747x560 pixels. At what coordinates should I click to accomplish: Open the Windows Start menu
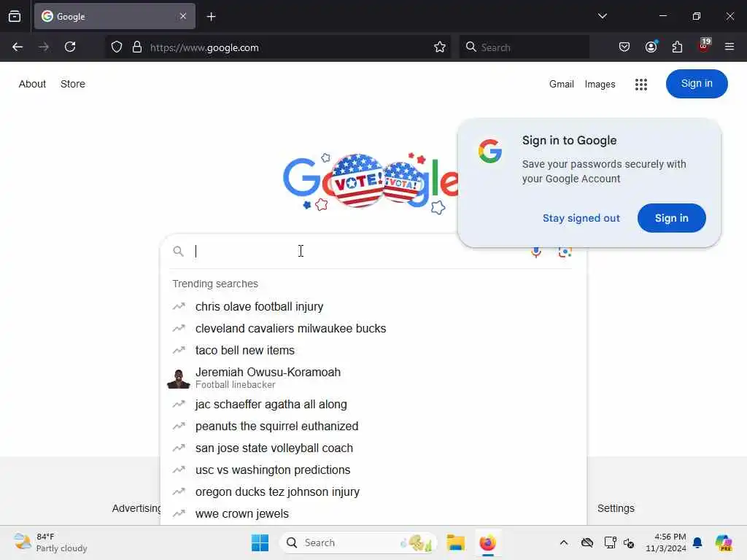(x=260, y=542)
